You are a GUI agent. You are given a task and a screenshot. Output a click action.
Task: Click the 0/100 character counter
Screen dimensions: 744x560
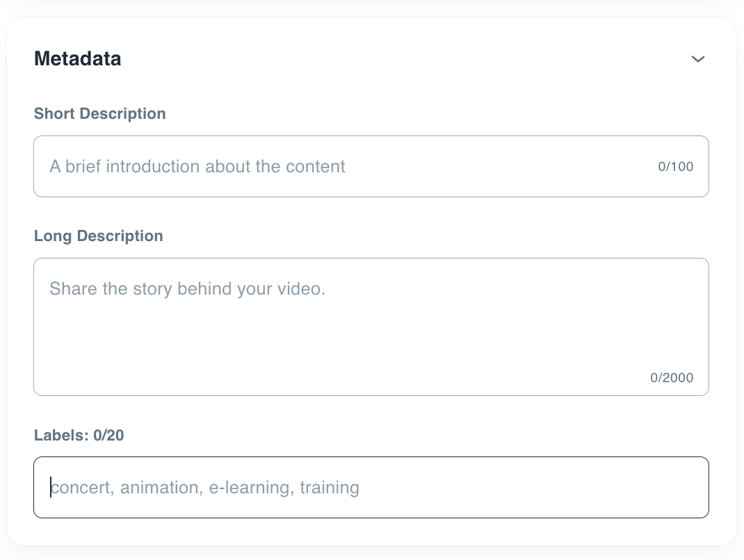point(675,167)
